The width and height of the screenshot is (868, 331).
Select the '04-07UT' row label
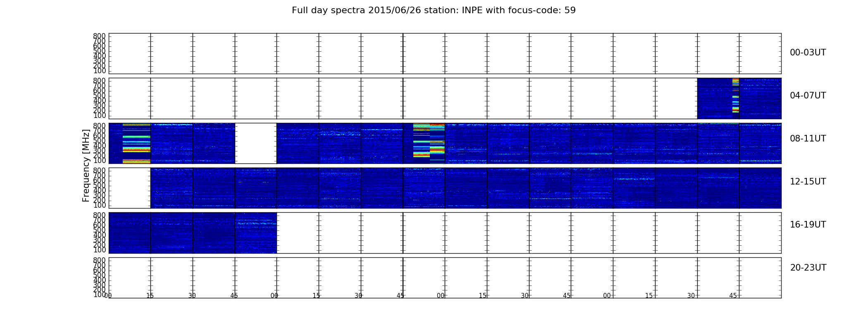[808, 96]
